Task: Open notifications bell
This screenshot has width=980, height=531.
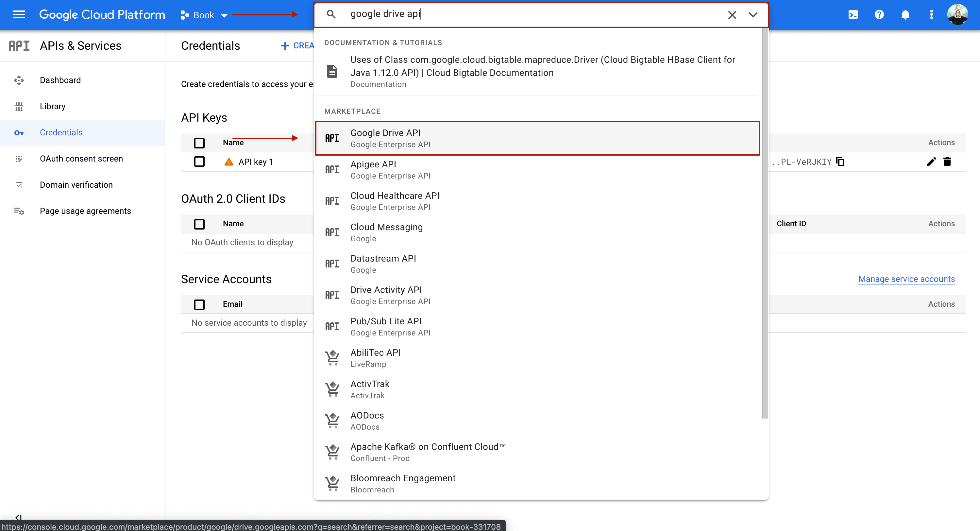Action: point(905,15)
